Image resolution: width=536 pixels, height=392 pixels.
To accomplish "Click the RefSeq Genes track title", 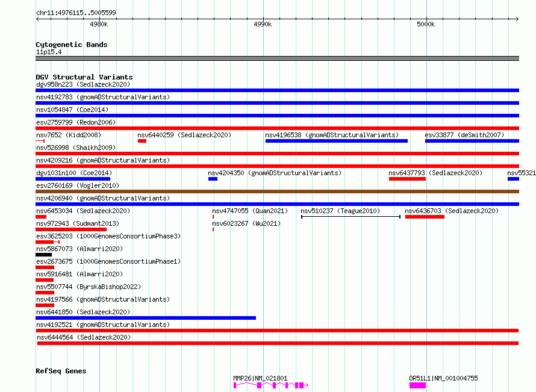I will (x=61, y=371).
